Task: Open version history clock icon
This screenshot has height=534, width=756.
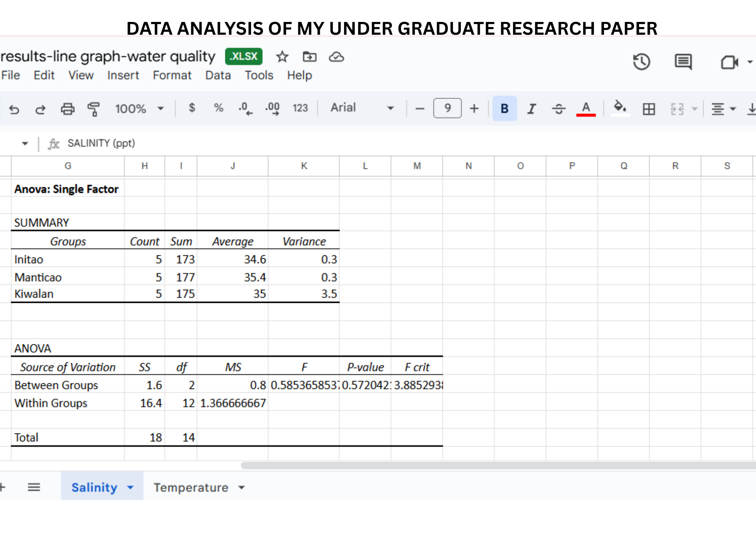Action: click(641, 62)
